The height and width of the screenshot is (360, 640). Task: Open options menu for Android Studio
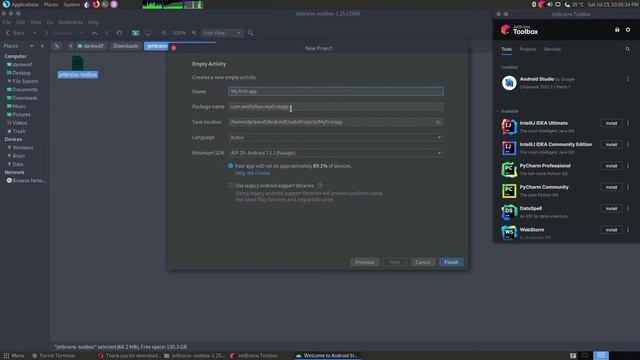click(628, 79)
